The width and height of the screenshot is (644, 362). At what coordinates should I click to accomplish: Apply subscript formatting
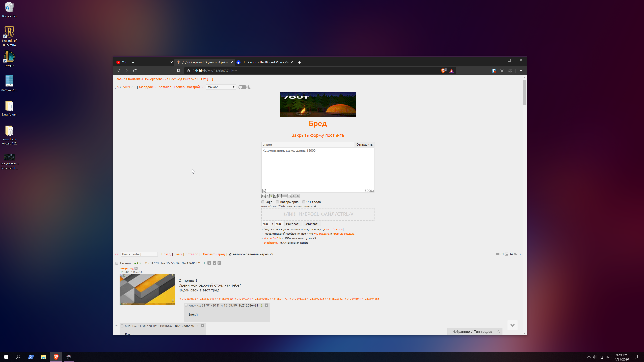click(298, 196)
